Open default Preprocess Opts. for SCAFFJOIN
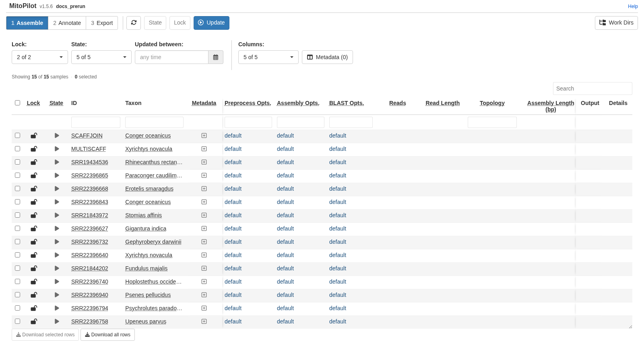This screenshot has height=350, width=644. click(233, 136)
